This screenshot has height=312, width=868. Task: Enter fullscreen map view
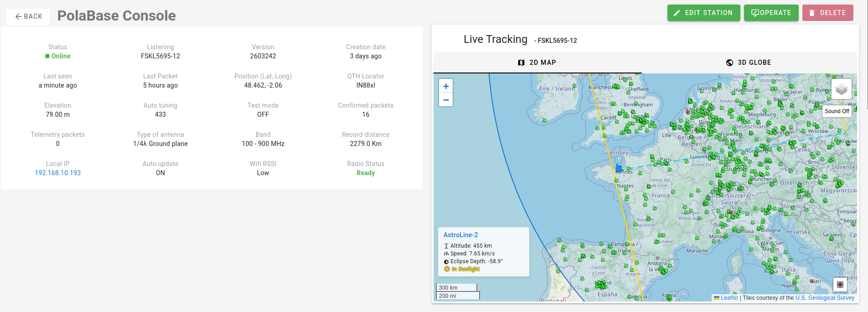pos(840,285)
